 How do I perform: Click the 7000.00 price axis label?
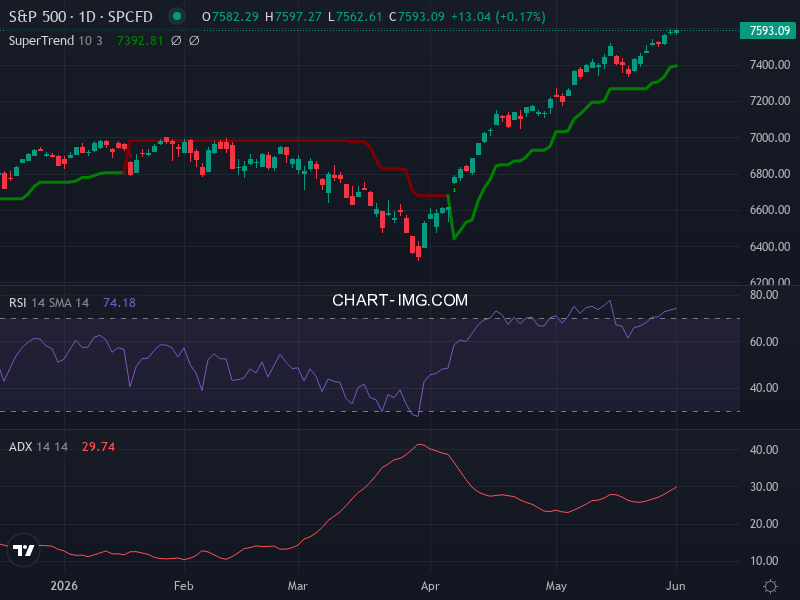(770, 138)
